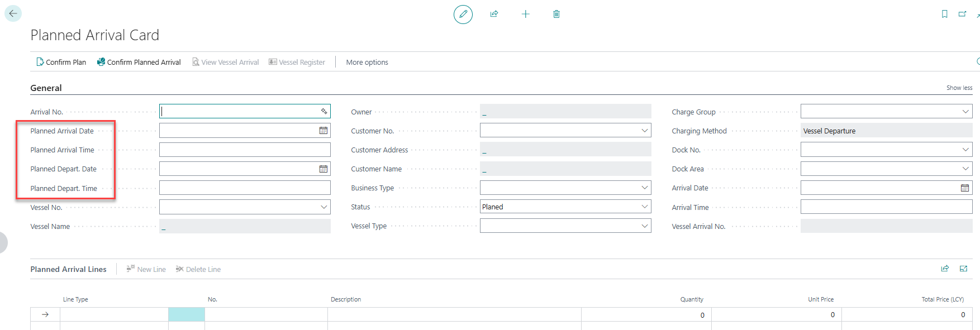Click the Planned Arrival Time input field

point(244,150)
